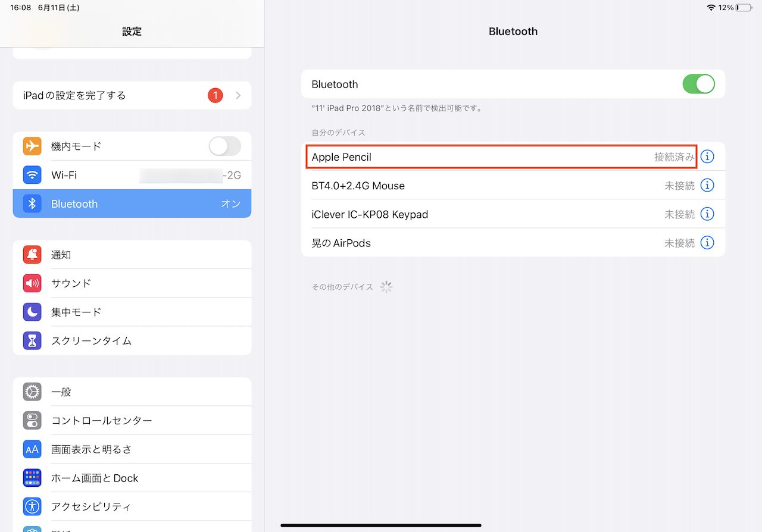Enable the 機内モード switch
762x532 pixels.
click(x=225, y=146)
